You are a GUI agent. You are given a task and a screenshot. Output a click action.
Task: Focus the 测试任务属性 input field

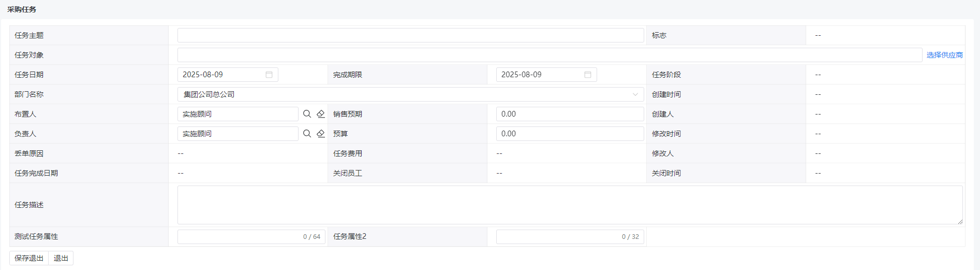tap(251, 236)
